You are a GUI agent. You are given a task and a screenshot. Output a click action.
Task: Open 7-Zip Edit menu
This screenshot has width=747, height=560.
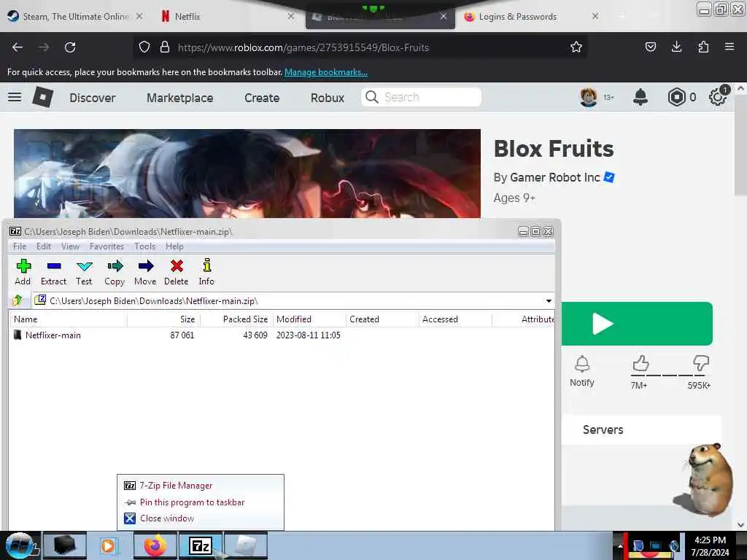click(x=43, y=246)
